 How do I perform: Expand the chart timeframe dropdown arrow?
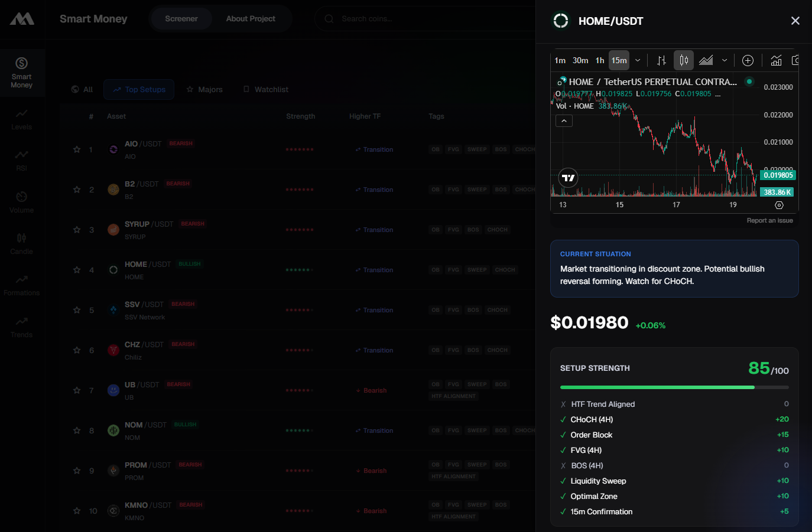pyautogui.click(x=638, y=60)
